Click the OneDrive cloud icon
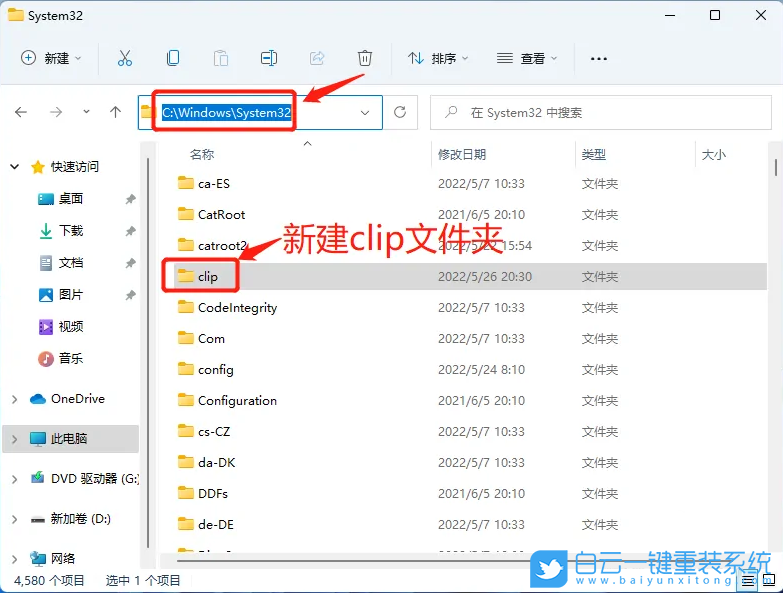783x593 pixels. (x=38, y=399)
